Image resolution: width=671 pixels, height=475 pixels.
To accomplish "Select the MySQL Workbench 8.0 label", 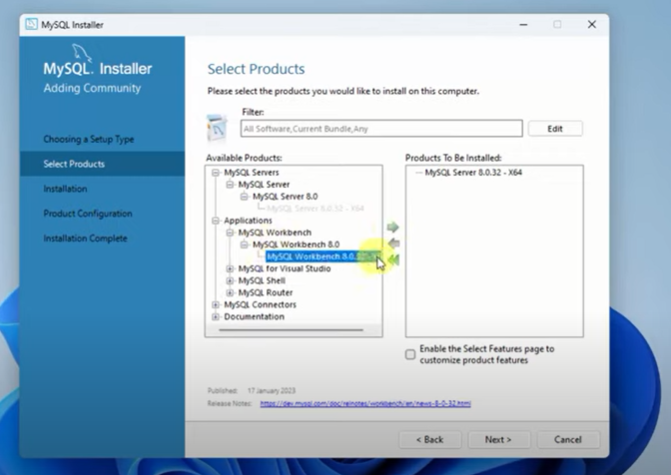I will click(x=296, y=244).
